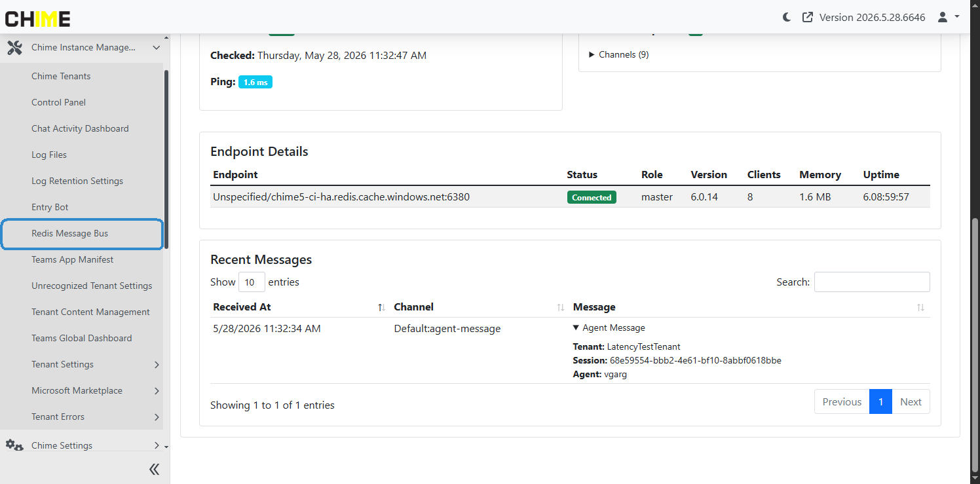Toggle dark mode moon icon
Viewport: 980px width, 484px height.
787,18
